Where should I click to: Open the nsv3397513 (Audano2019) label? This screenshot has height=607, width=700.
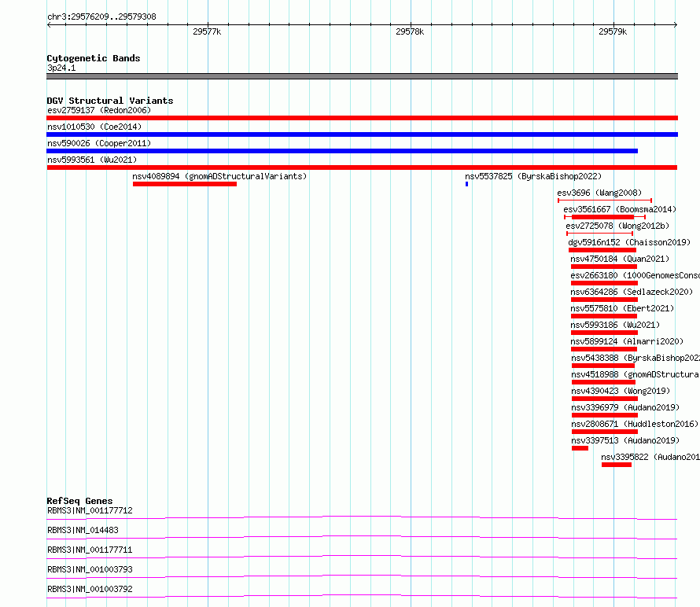(625, 440)
